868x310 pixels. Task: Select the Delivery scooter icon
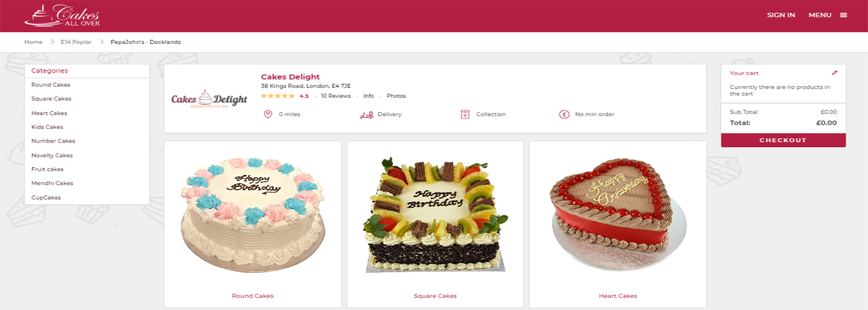point(366,114)
